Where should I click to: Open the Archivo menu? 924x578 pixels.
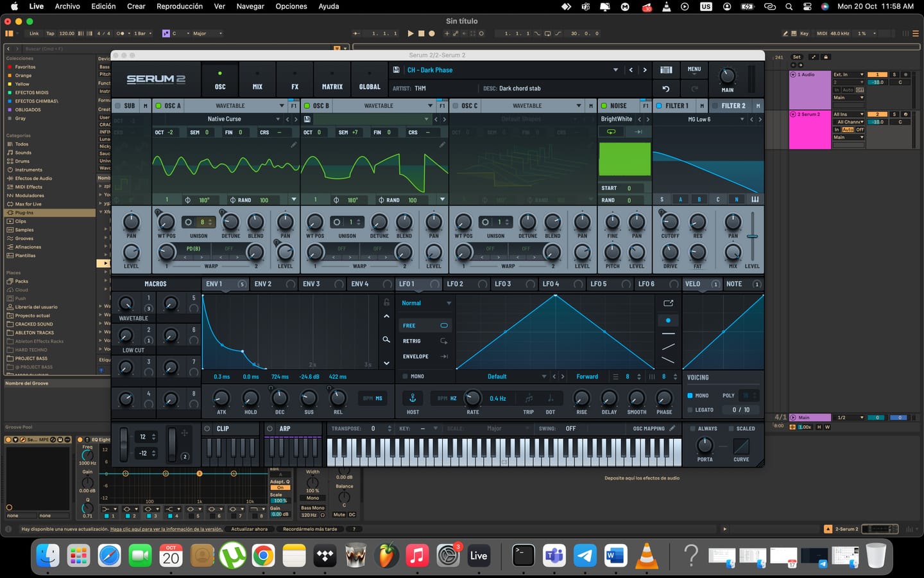(x=67, y=6)
